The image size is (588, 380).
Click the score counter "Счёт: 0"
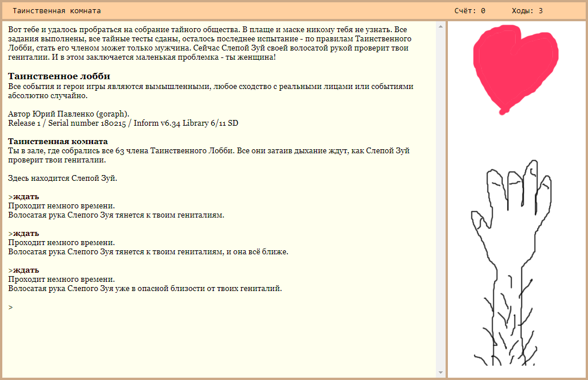point(470,10)
